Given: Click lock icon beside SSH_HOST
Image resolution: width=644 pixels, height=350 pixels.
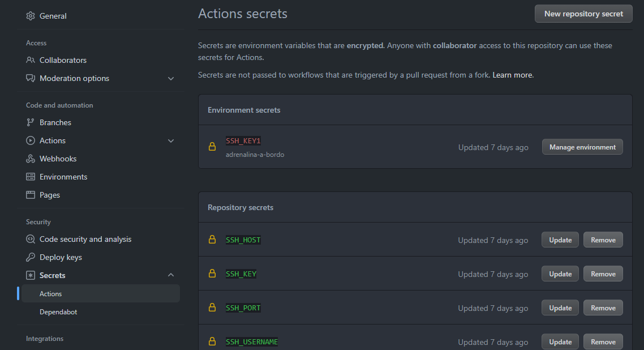Looking at the screenshot, I should 212,240.
